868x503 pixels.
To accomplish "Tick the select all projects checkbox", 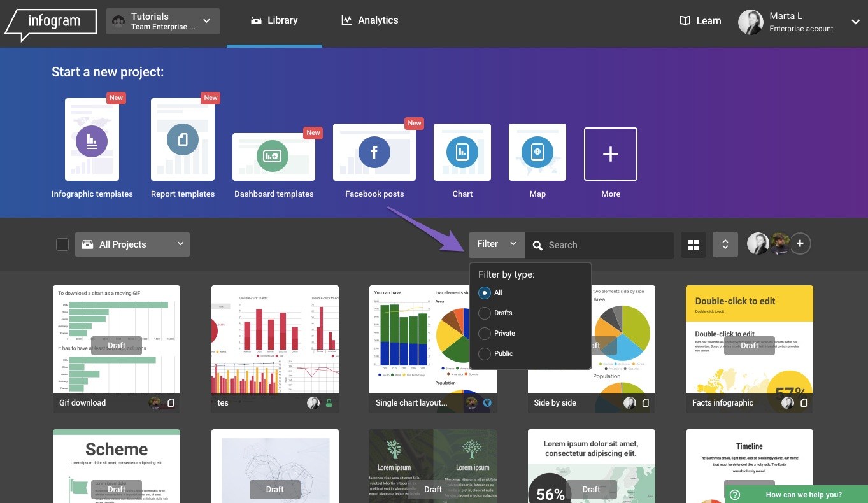I will pyautogui.click(x=62, y=244).
